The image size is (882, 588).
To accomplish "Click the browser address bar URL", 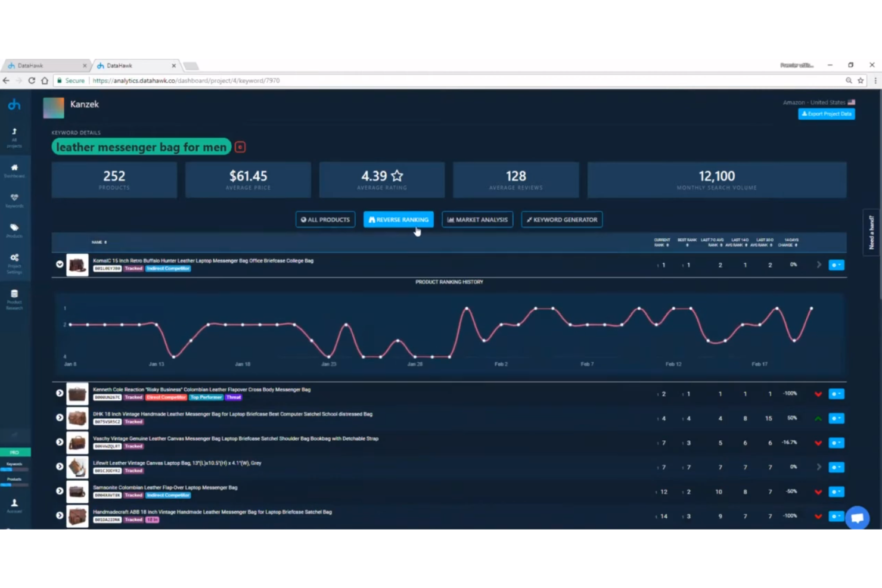I will click(186, 80).
